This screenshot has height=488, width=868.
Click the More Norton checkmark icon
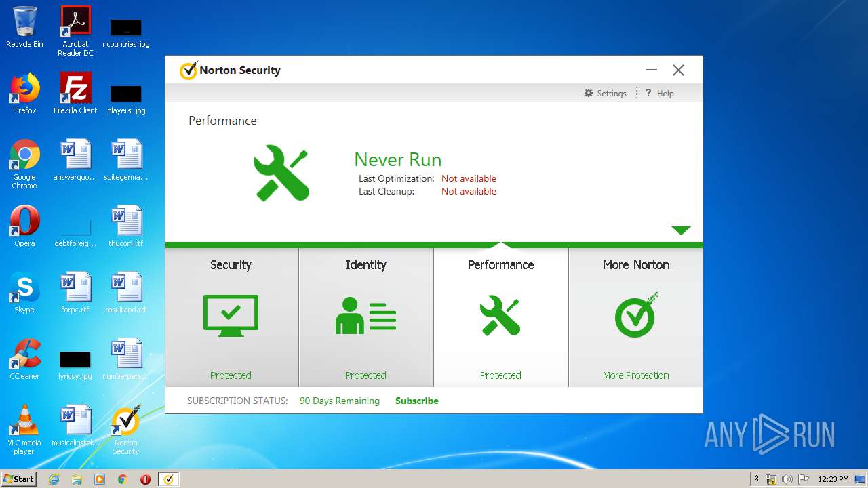(636, 315)
